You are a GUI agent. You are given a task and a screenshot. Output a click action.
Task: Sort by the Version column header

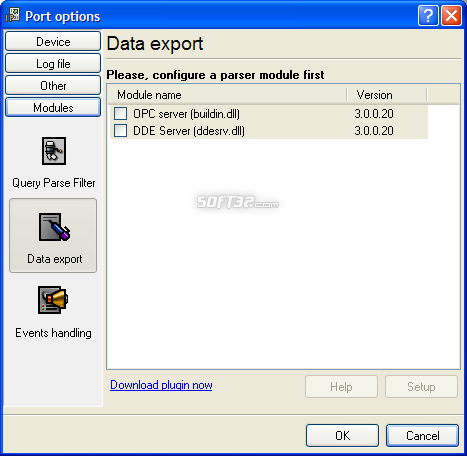(387, 95)
